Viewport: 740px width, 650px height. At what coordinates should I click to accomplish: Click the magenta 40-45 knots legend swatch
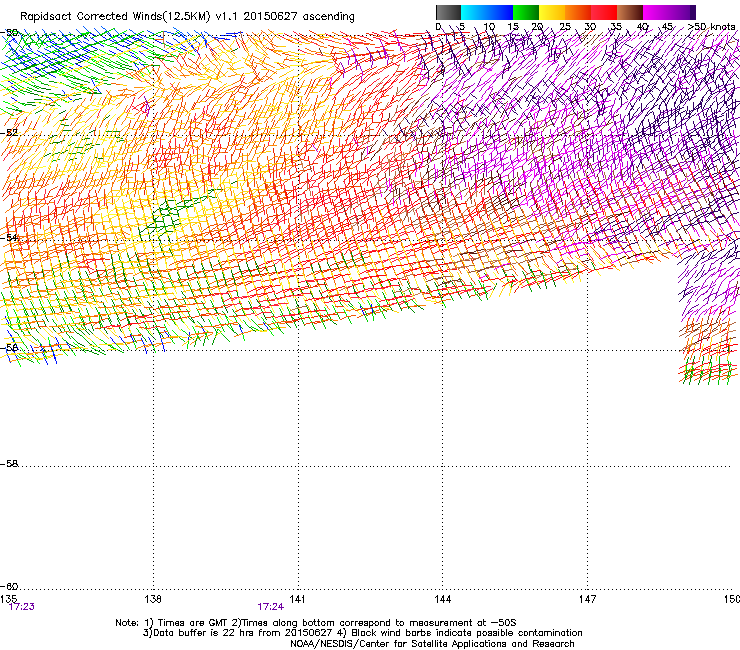[x=656, y=12]
